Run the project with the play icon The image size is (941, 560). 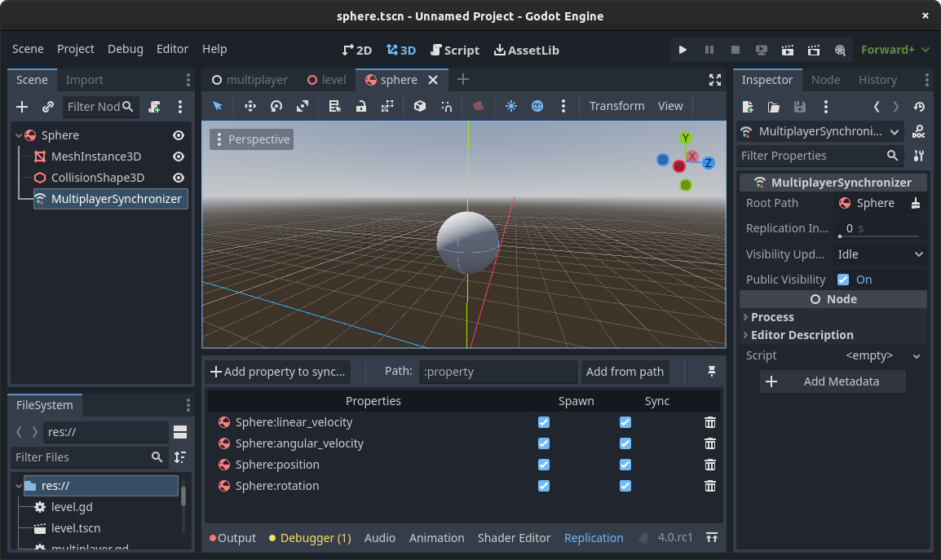[683, 50]
